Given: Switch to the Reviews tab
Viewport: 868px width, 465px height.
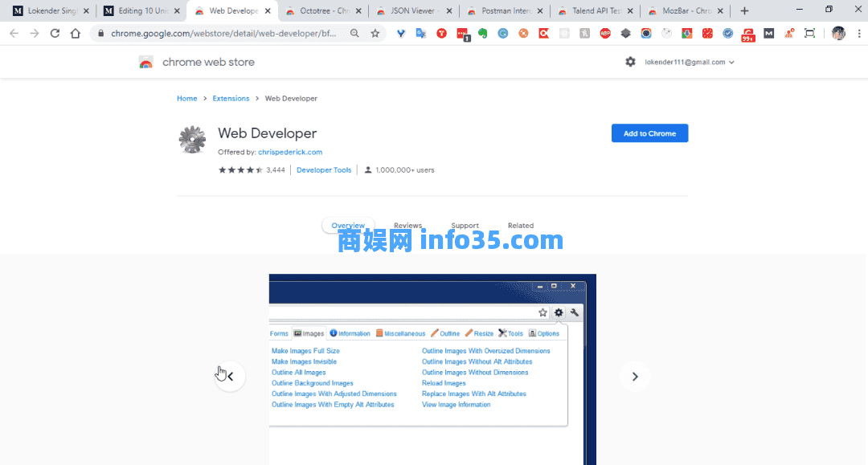Looking at the screenshot, I should 408,226.
